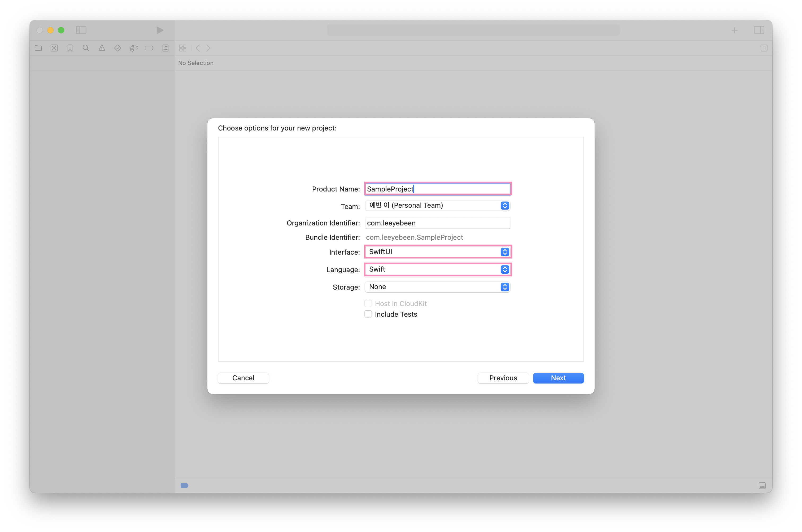Open the Project navigator folder icon
The height and width of the screenshot is (532, 802).
point(38,48)
